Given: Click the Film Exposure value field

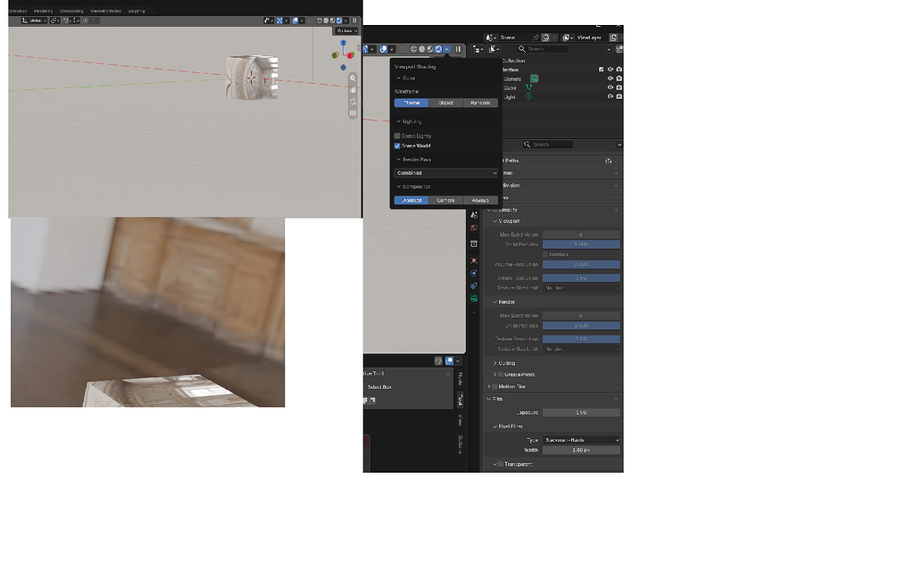Looking at the screenshot, I should [x=581, y=412].
